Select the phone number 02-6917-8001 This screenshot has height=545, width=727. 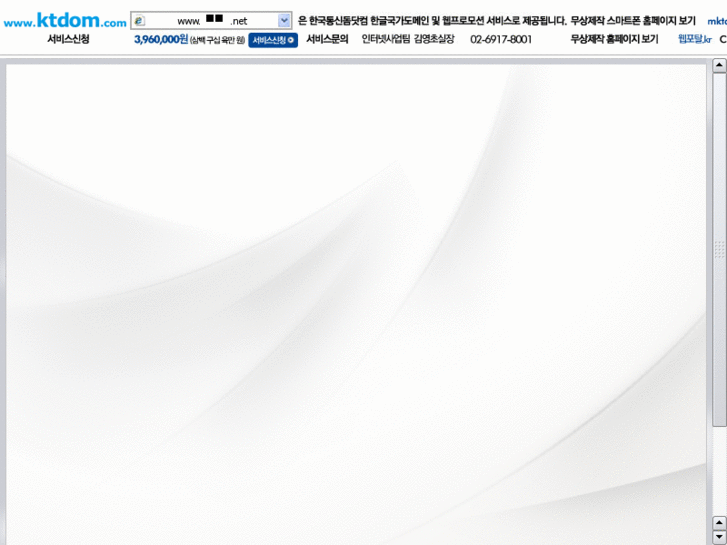click(501, 40)
